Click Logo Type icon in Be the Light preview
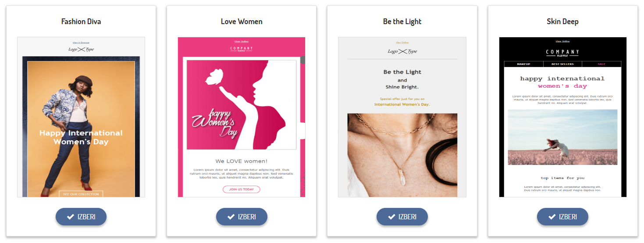The image size is (644, 243). click(x=402, y=51)
